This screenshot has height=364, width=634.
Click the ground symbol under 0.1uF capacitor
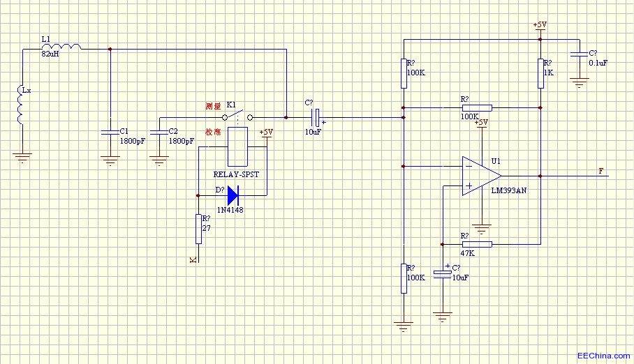tap(580, 83)
